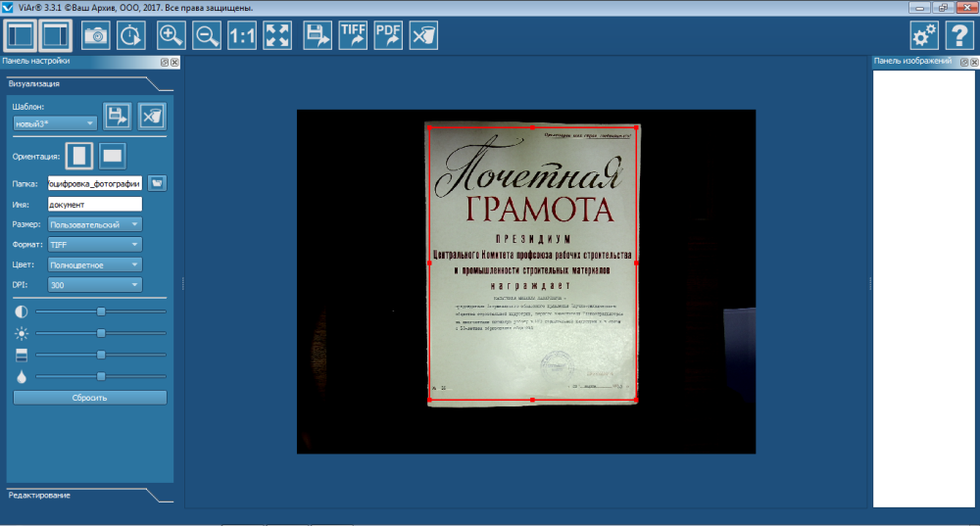Screen dimensions: 980x526
Task: Open the gear settings icon
Action: pos(923,35)
